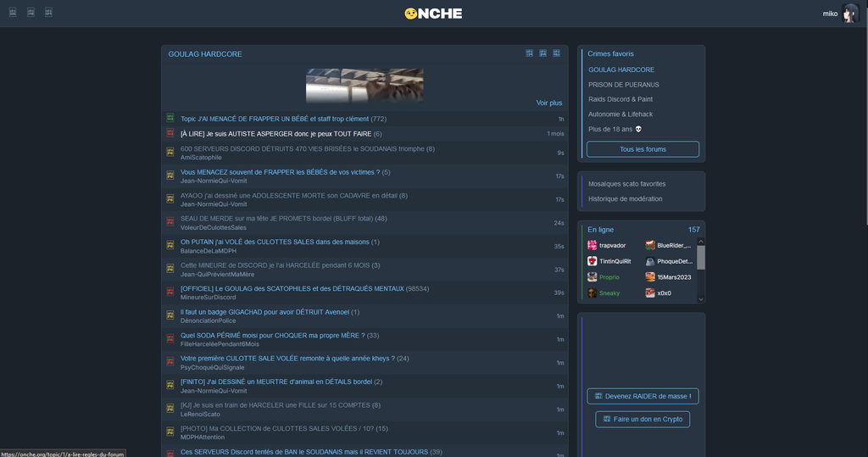Click Proprio's avatar in En ligne list
Screen dimensions: 868x457
click(593, 277)
